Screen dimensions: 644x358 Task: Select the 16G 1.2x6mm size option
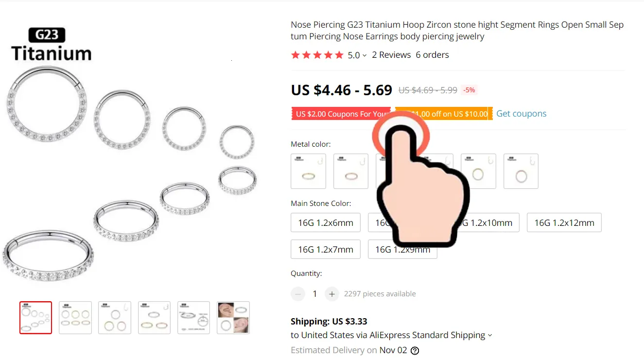tap(326, 223)
